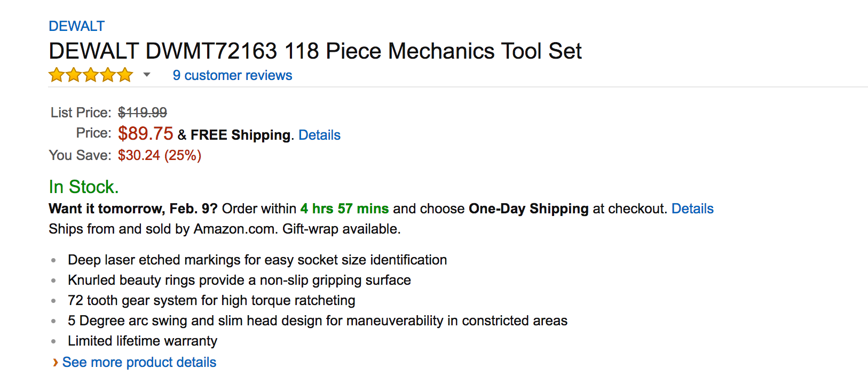868x384 pixels.
Task: Click the orange chevron before product details
Action: point(56,362)
